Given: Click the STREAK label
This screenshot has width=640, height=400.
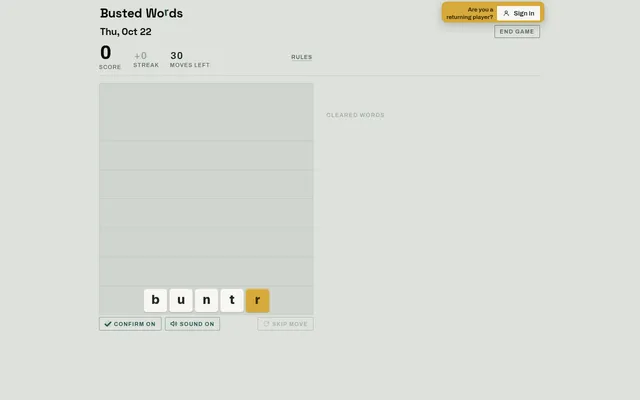Looking at the screenshot, I should 146,65.
